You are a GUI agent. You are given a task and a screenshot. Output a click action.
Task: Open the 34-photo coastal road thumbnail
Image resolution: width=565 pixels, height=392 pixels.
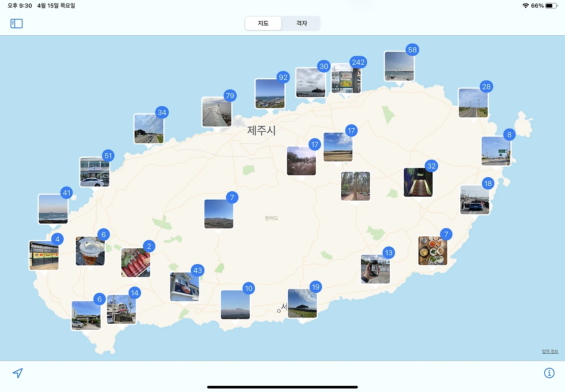coord(149,129)
